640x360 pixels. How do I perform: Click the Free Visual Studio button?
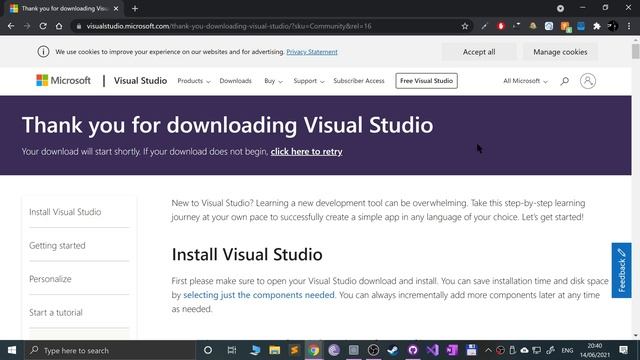pos(426,81)
